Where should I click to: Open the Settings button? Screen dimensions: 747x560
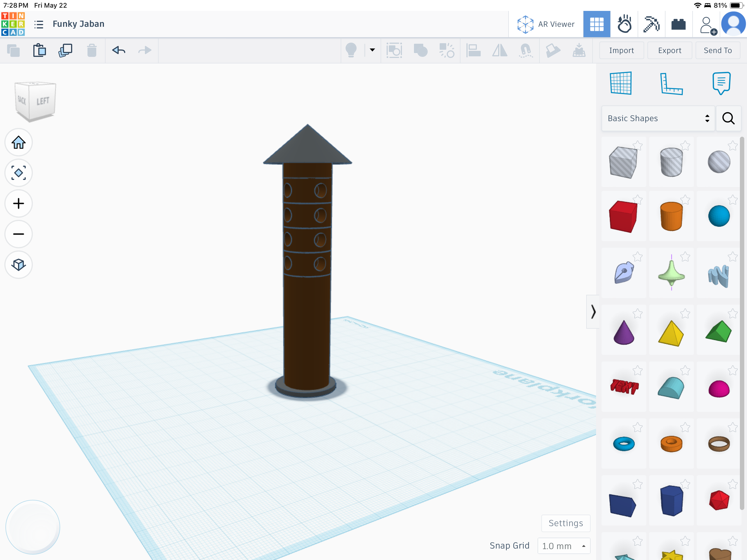[x=566, y=523]
